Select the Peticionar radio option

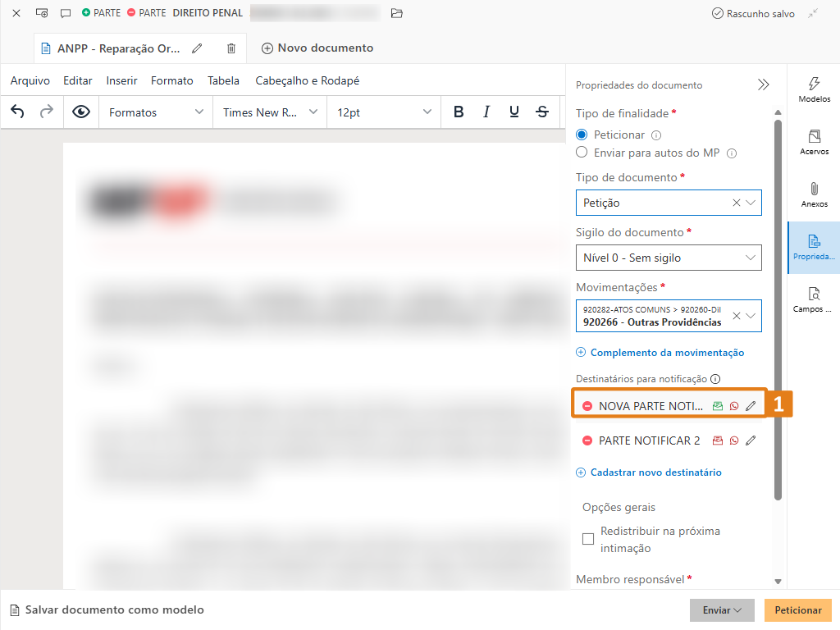(x=582, y=135)
